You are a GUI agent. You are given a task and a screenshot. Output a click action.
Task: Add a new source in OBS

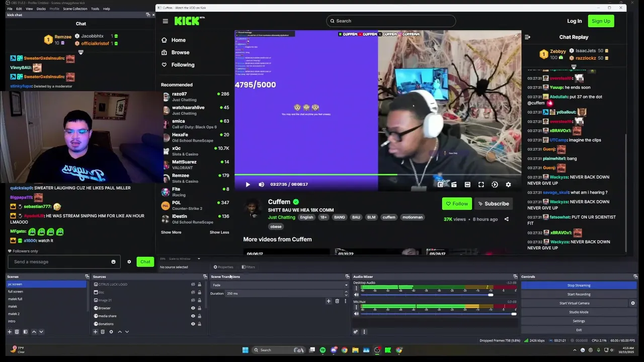(95, 332)
